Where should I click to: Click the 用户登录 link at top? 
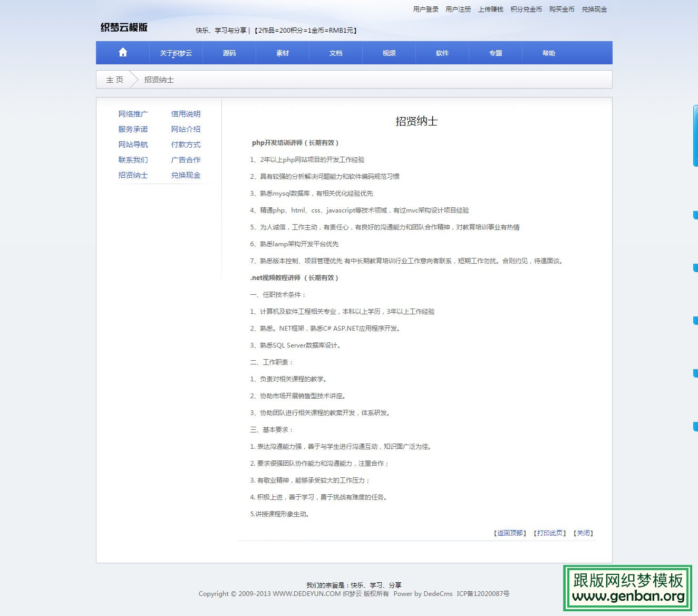426,9
